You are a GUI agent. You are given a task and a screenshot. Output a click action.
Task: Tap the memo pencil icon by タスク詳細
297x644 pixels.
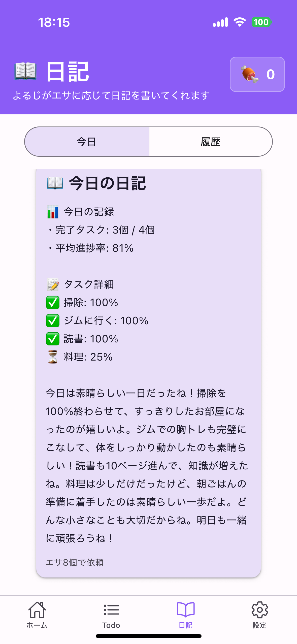[53, 284]
